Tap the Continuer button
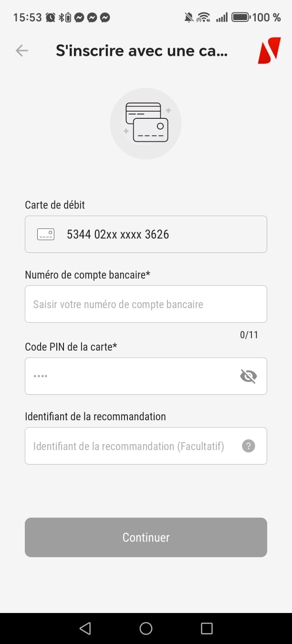This screenshot has width=292, height=644. [x=146, y=537]
